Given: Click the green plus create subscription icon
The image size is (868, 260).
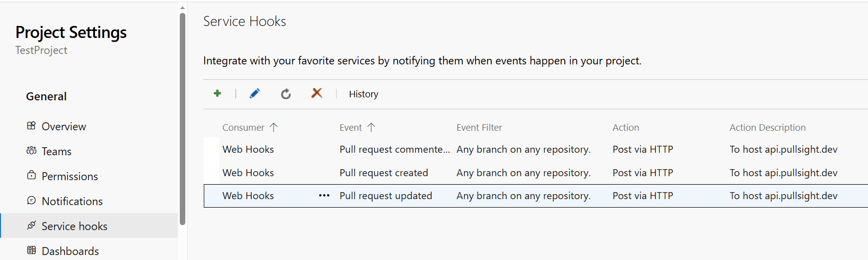Looking at the screenshot, I should click(x=217, y=93).
